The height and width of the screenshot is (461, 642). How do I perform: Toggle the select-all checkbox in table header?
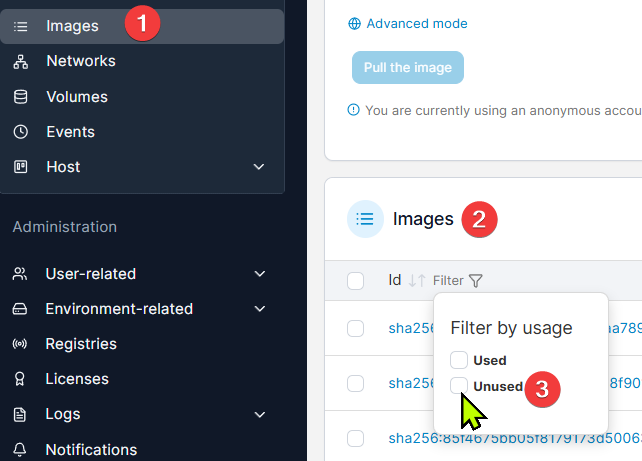tap(355, 281)
